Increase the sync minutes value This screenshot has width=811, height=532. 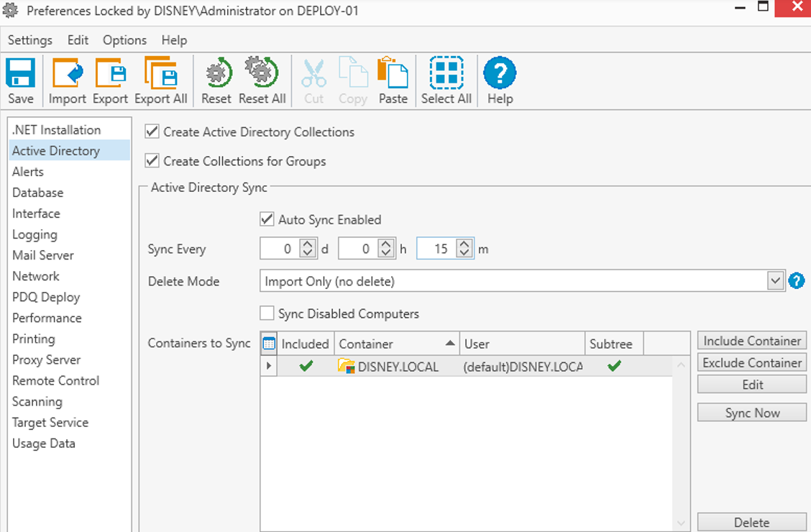(464, 244)
